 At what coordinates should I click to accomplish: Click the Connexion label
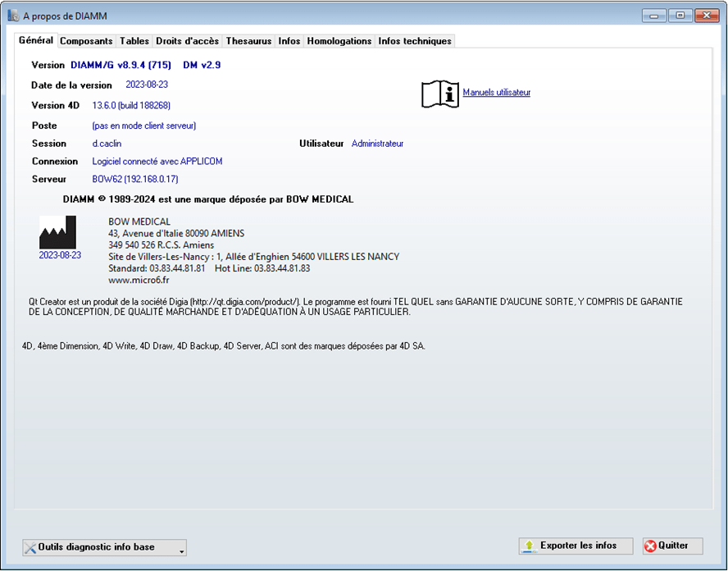click(x=55, y=162)
